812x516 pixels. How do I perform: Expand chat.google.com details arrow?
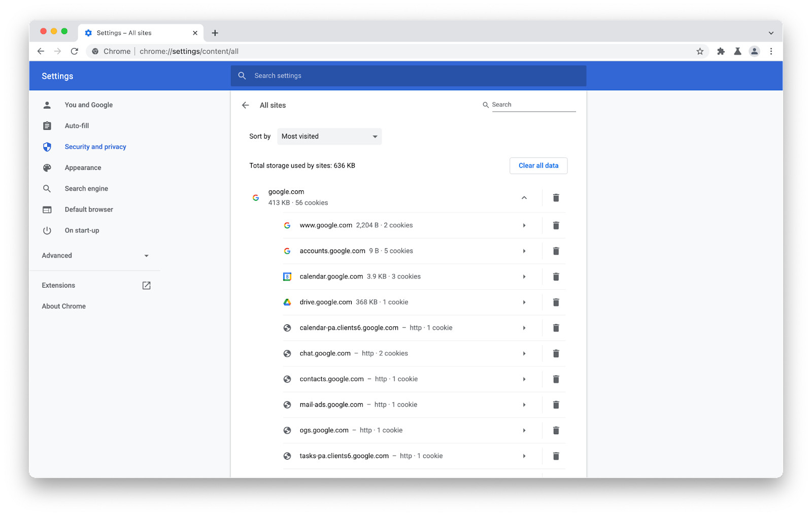tap(524, 354)
